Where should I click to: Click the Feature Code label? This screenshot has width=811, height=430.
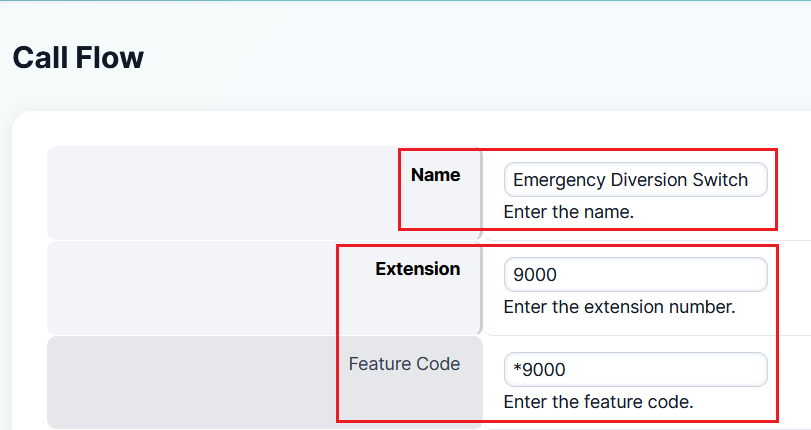click(x=404, y=364)
